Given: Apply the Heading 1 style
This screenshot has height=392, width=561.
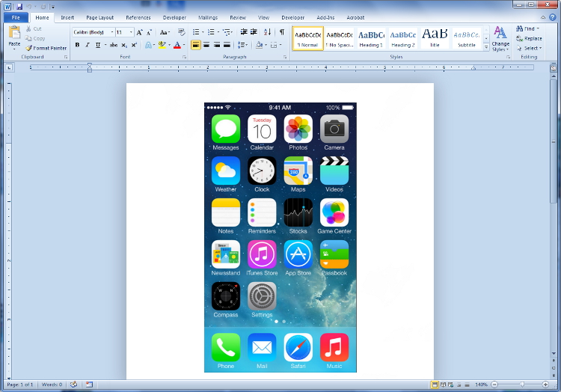Looking at the screenshot, I should tap(371, 38).
